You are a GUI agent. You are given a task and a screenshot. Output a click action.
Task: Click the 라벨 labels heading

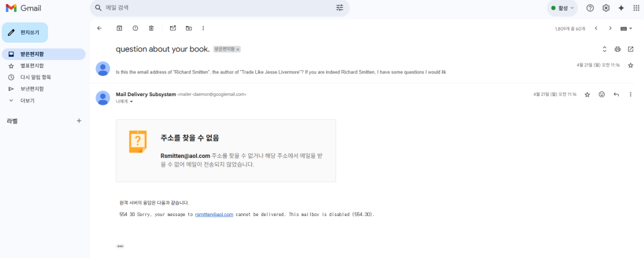coord(12,121)
